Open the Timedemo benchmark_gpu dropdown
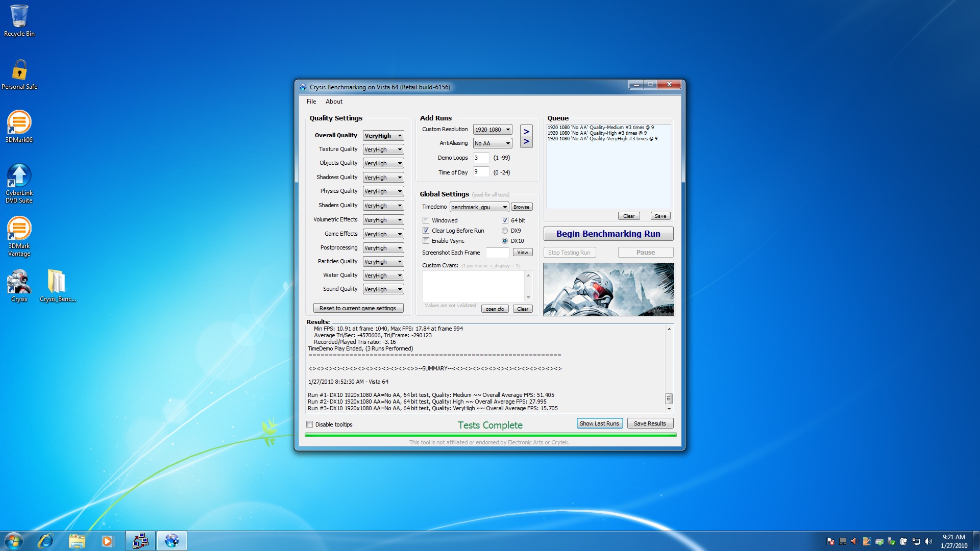 coord(479,207)
